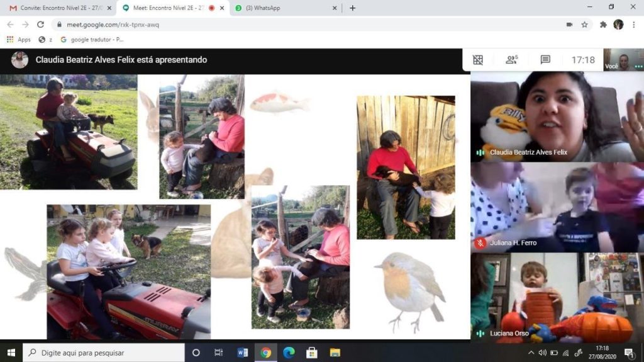This screenshot has width=644, height=362.
Task: Select Juliana H. Ferro's video tile
Action: [x=557, y=207]
